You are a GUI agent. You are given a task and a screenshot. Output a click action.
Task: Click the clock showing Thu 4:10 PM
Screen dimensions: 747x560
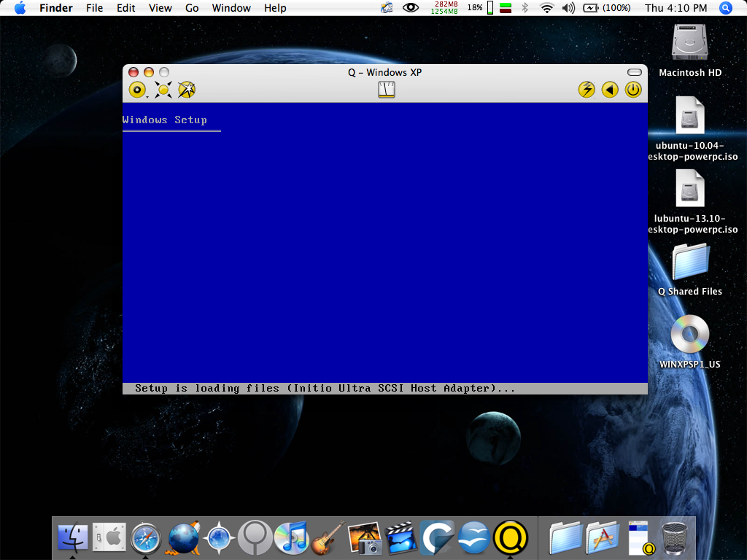point(676,8)
